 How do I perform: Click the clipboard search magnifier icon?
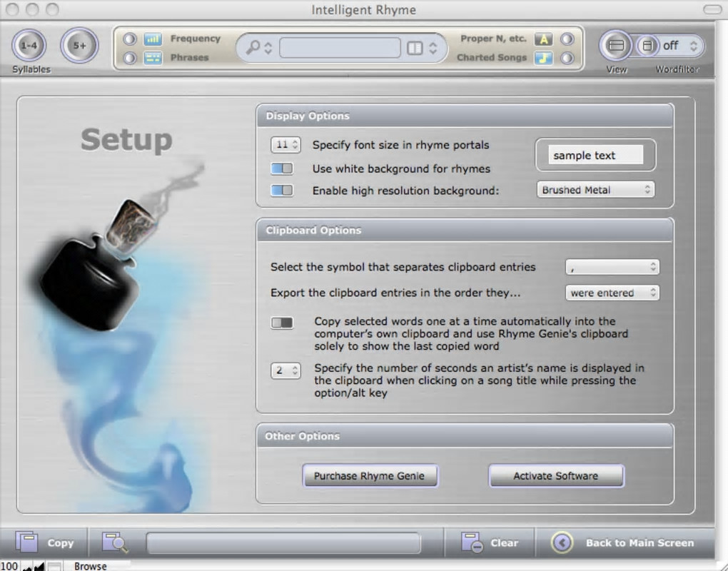115,542
